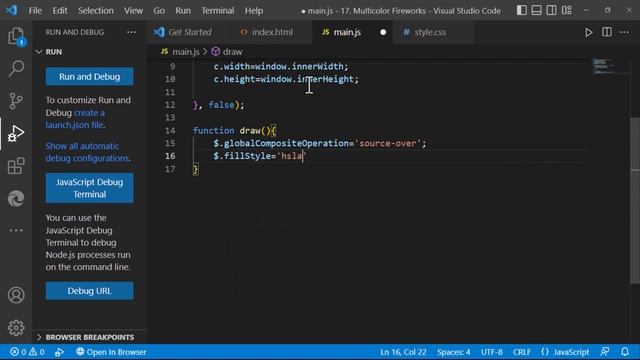Image resolution: width=640 pixels, height=360 pixels.
Task: Open the Explorer view in activity bar
Action: click(16, 36)
